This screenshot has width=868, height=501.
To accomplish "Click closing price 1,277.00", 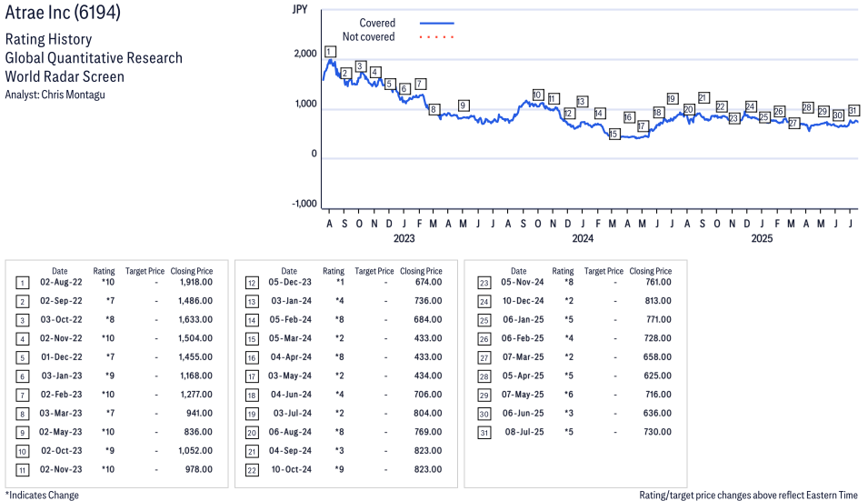I will (196, 395).
